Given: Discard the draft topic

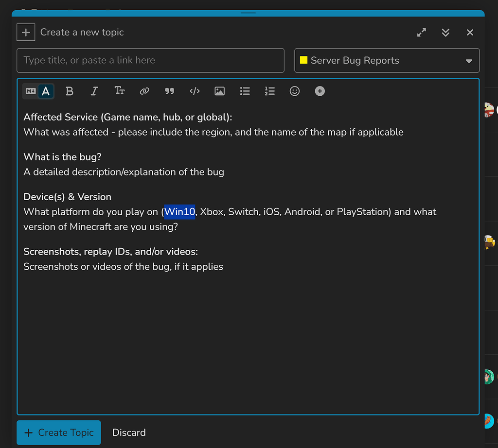Looking at the screenshot, I should coord(129,432).
